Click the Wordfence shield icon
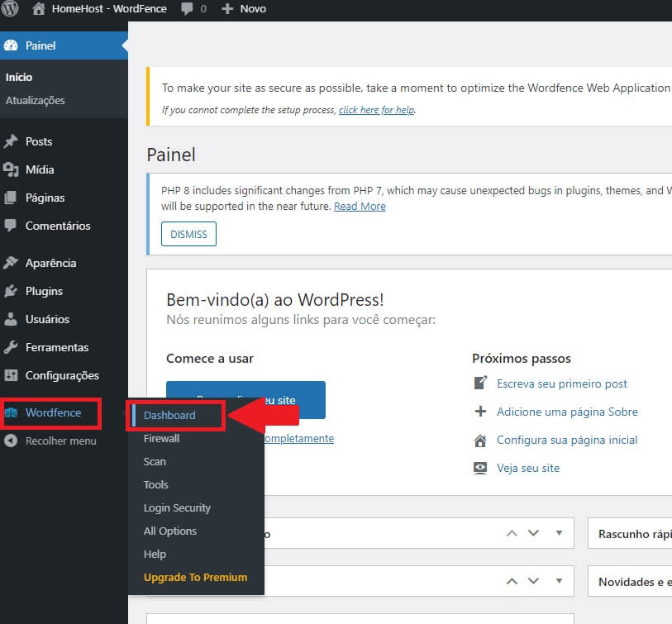This screenshot has width=672, height=624. pos(11,412)
